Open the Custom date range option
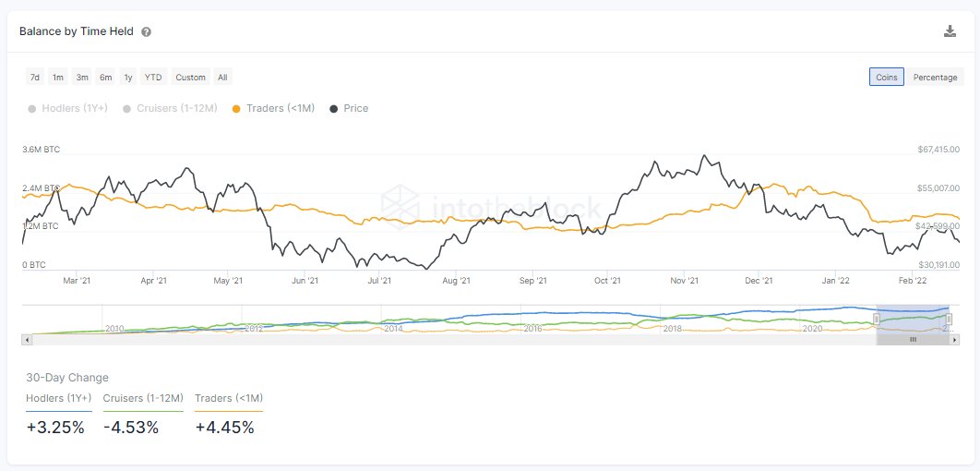This screenshot has width=980, height=471. (190, 78)
